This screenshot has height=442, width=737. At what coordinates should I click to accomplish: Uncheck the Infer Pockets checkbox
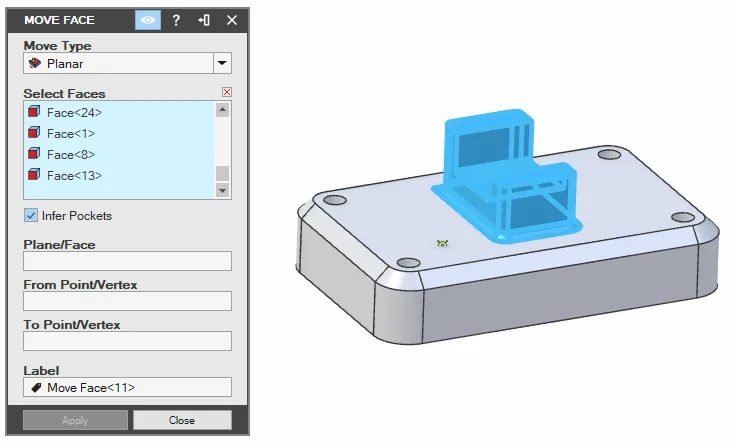(31, 215)
